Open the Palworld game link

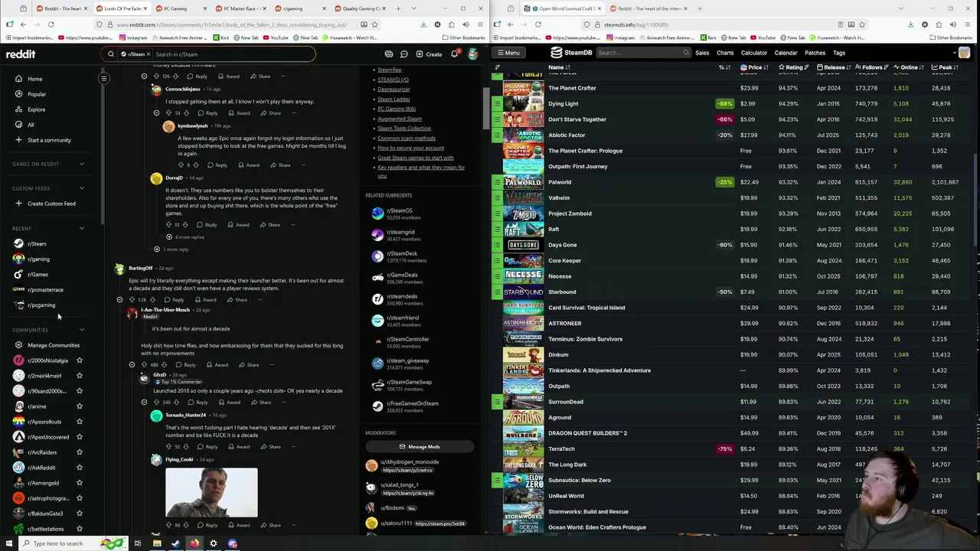click(560, 182)
